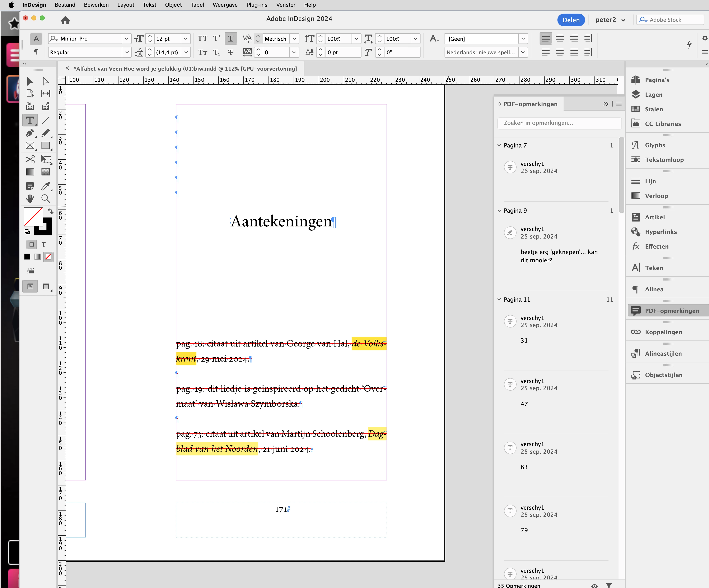Select the Type tool in toolbox

click(30, 121)
